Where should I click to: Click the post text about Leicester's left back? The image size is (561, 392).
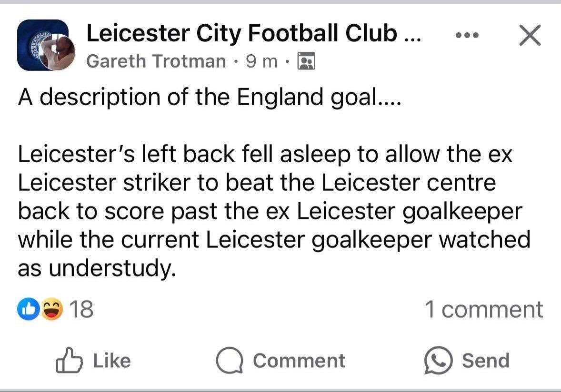coord(274,211)
